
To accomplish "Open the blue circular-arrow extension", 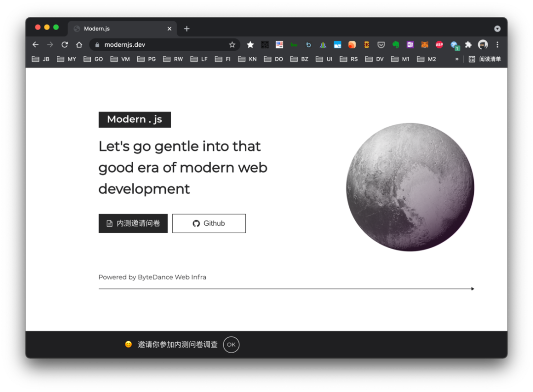I will tap(308, 44).
